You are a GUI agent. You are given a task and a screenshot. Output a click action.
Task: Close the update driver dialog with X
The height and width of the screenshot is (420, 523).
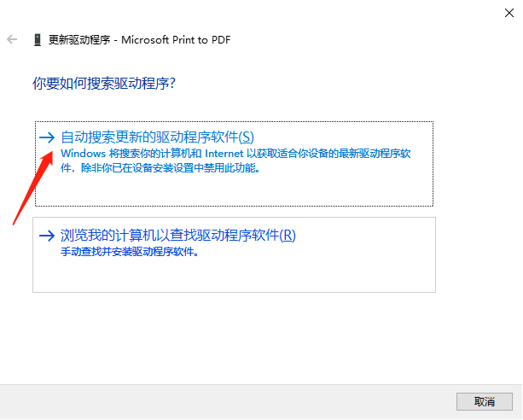(509, 13)
